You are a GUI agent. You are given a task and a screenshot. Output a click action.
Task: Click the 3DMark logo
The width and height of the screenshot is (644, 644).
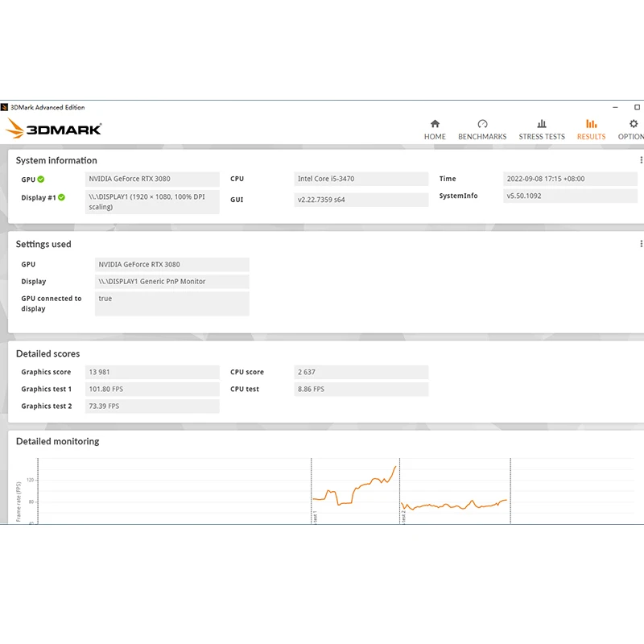pyautogui.click(x=53, y=129)
